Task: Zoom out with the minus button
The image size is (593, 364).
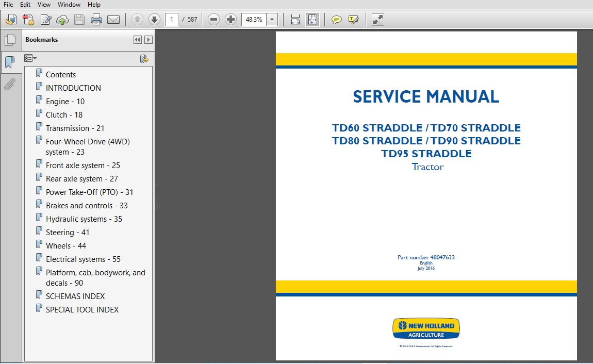Action: point(213,20)
